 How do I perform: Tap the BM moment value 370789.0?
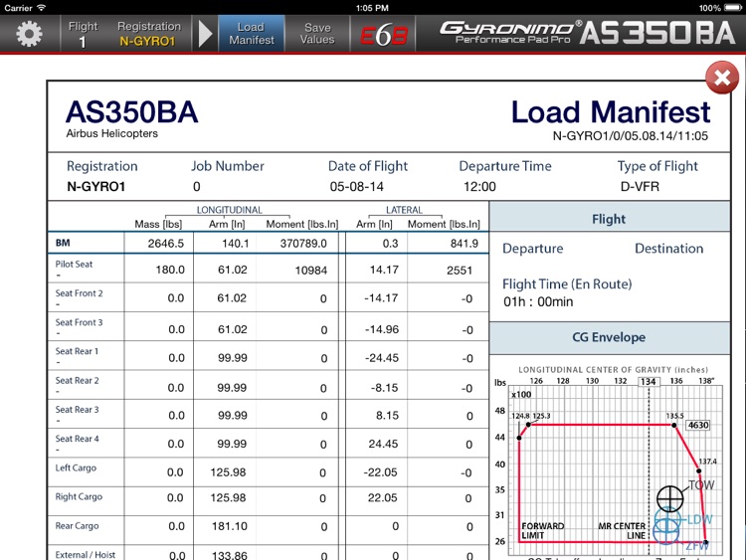point(303,244)
